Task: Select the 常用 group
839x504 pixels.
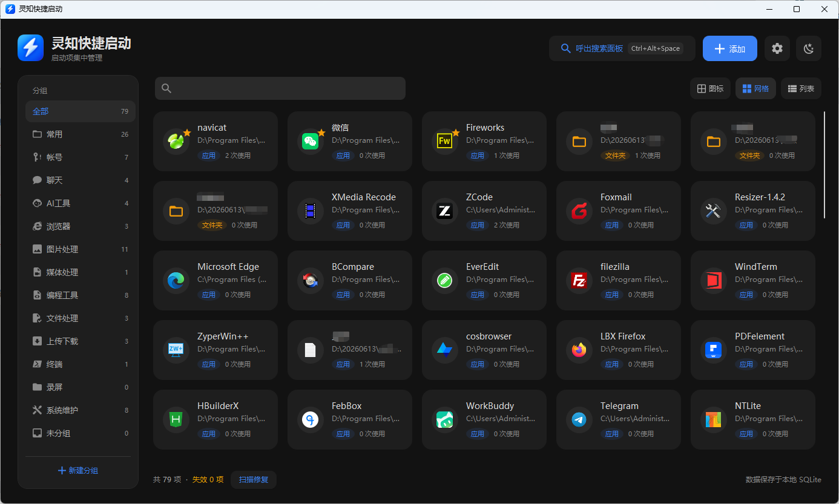Action: (81, 134)
